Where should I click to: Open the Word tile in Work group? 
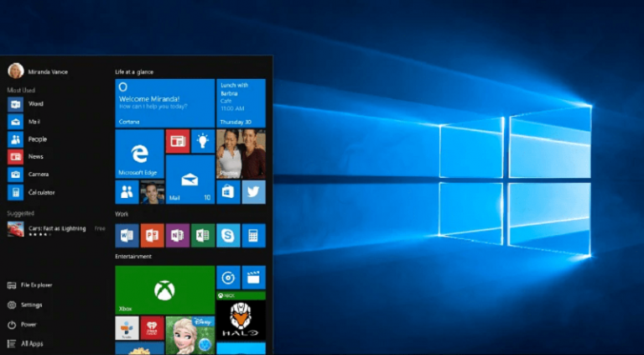coord(127,235)
